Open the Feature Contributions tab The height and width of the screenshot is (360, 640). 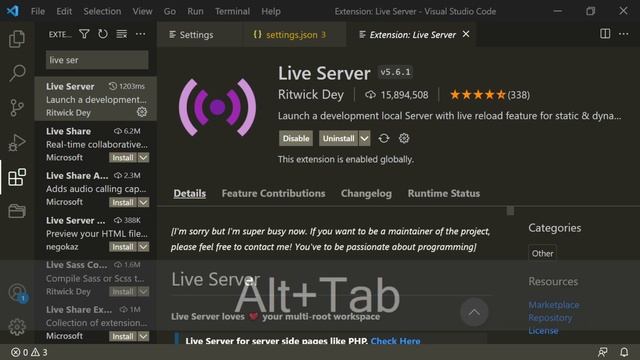pyautogui.click(x=273, y=193)
